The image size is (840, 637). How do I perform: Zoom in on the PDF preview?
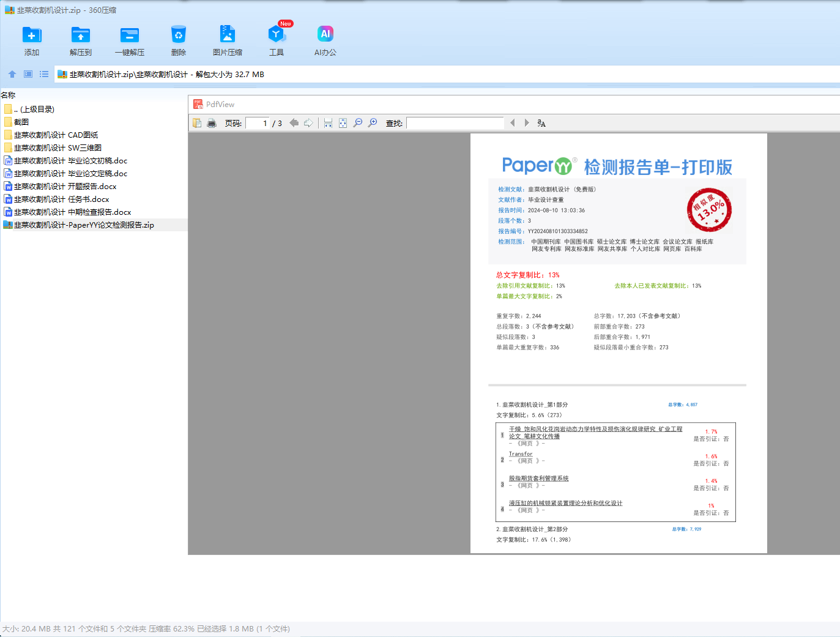(373, 123)
